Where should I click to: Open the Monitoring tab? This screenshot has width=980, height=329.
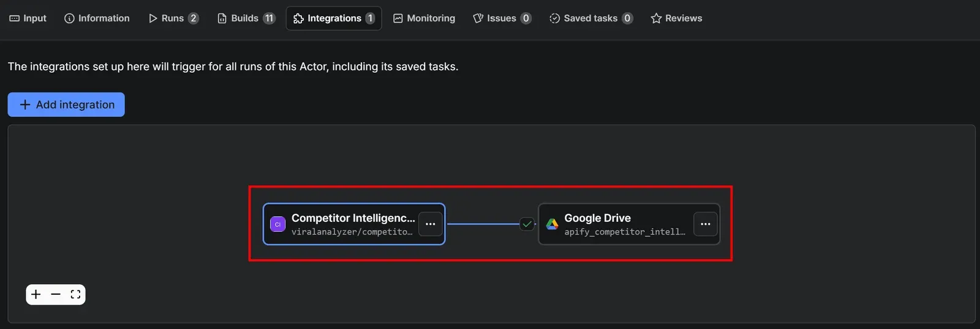(x=424, y=18)
